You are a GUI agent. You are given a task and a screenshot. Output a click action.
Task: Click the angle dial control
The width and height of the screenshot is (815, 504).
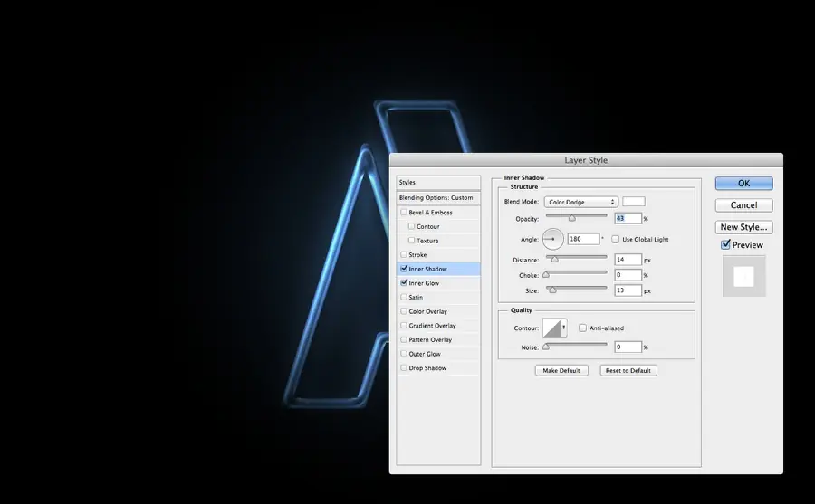(552, 239)
